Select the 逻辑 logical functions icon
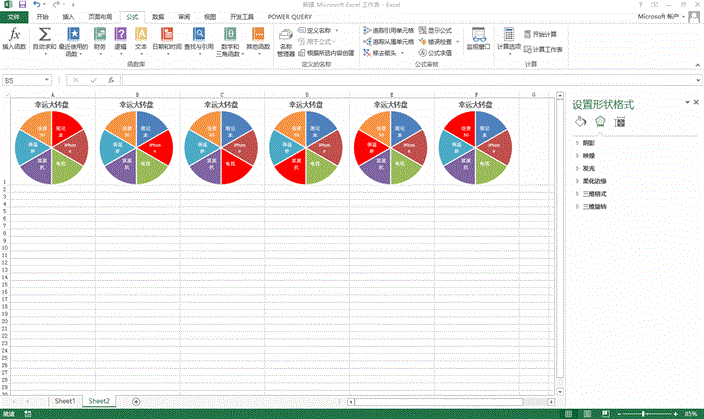704x419 pixels. 120,36
